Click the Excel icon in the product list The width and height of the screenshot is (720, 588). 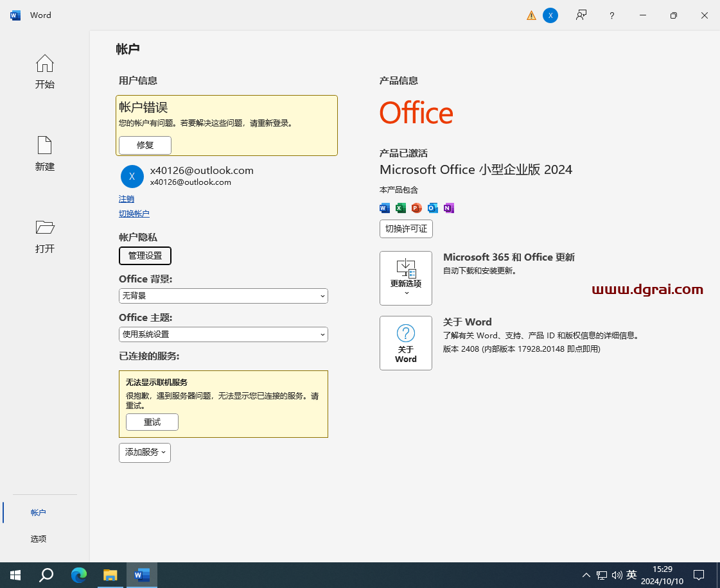pos(400,208)
